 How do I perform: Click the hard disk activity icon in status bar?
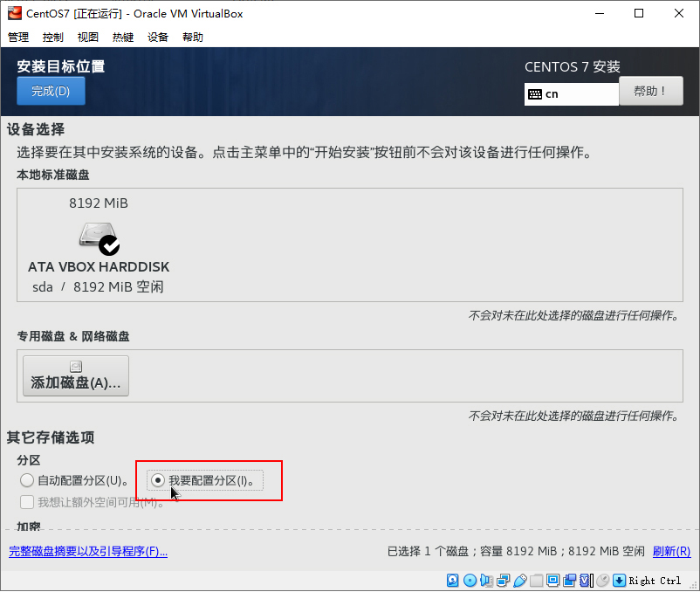453,581
